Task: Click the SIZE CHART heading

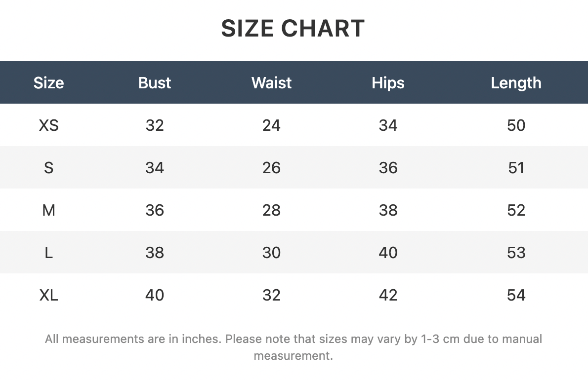Action: [x=293, y=29]
